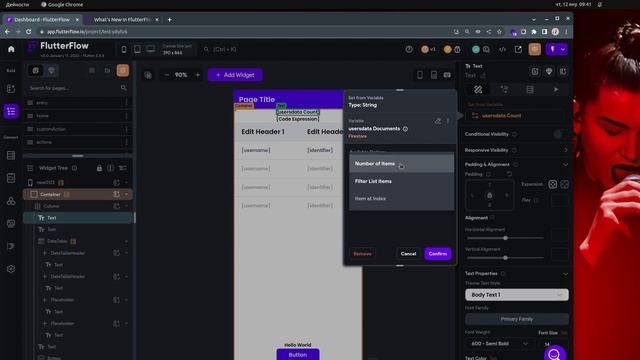Choose the Filter List Items option
This screenshot has height=360, width=640.
pos(401,181)
